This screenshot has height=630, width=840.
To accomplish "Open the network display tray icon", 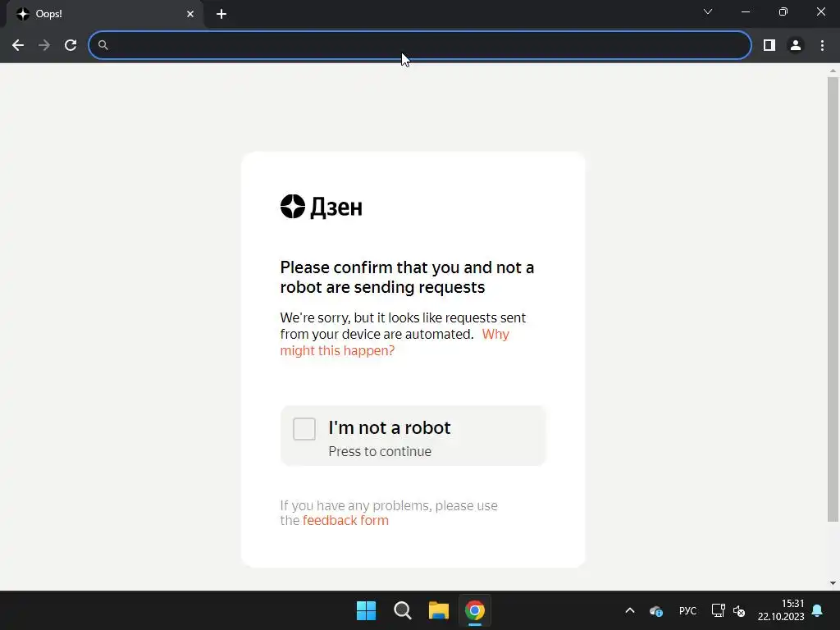I will tap(718, 610).
